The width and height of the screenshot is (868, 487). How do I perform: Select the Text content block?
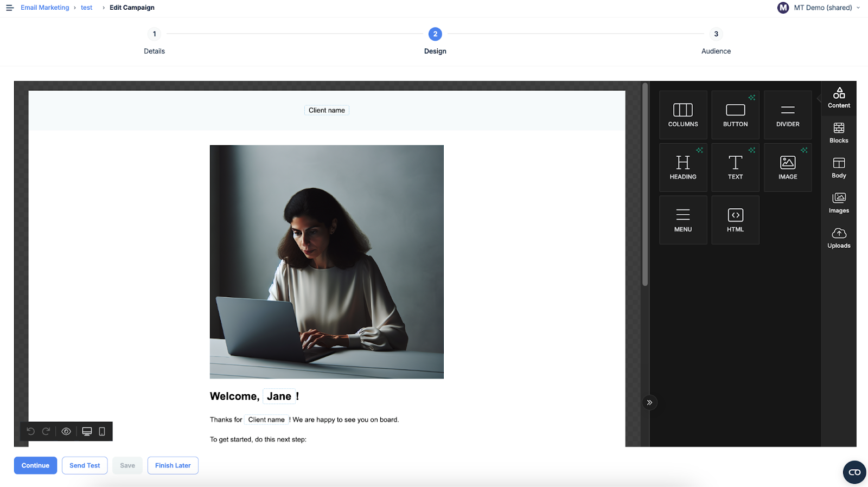(735, 168)
